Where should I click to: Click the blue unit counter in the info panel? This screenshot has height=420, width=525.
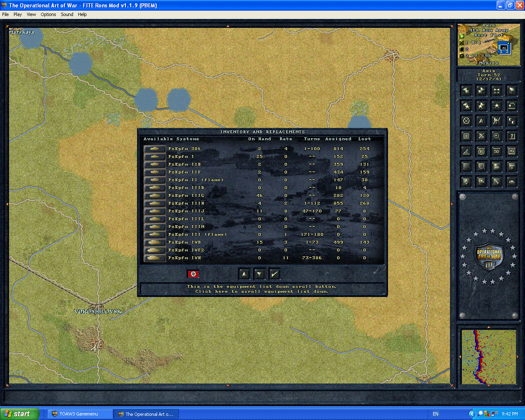[504, 48]
